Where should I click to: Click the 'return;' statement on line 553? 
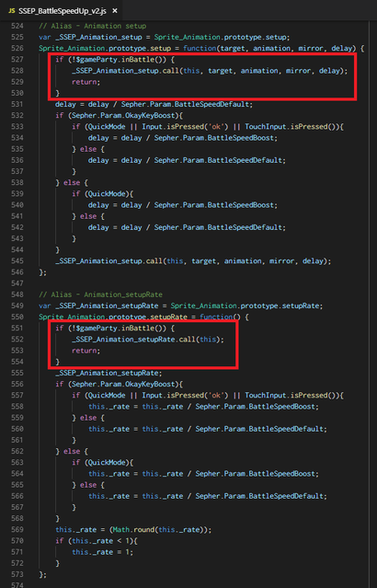coord(86,351)
